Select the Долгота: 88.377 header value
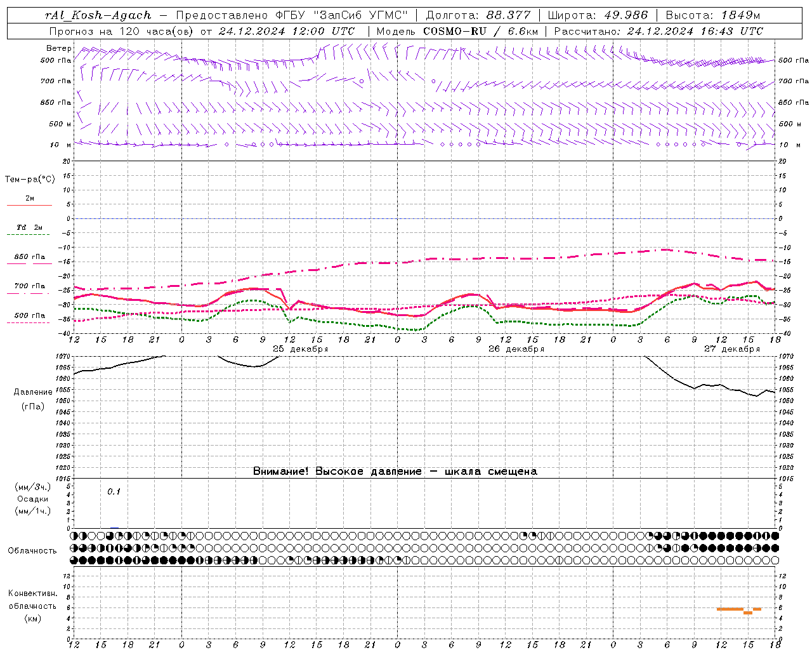812x650 pixels. coord(479,15)
